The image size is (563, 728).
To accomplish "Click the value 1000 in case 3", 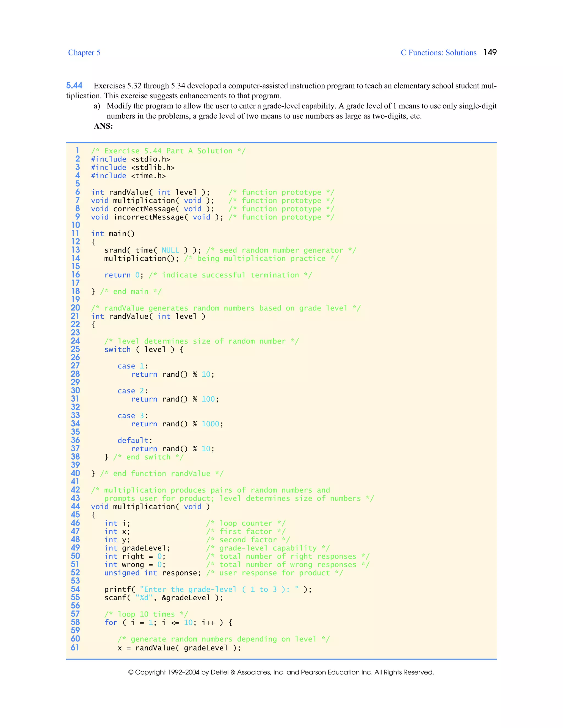I will tap(210, 424).
